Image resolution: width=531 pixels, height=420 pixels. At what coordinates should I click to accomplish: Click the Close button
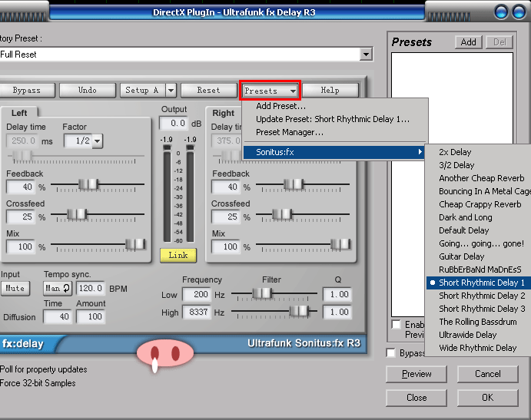[417, 398]
